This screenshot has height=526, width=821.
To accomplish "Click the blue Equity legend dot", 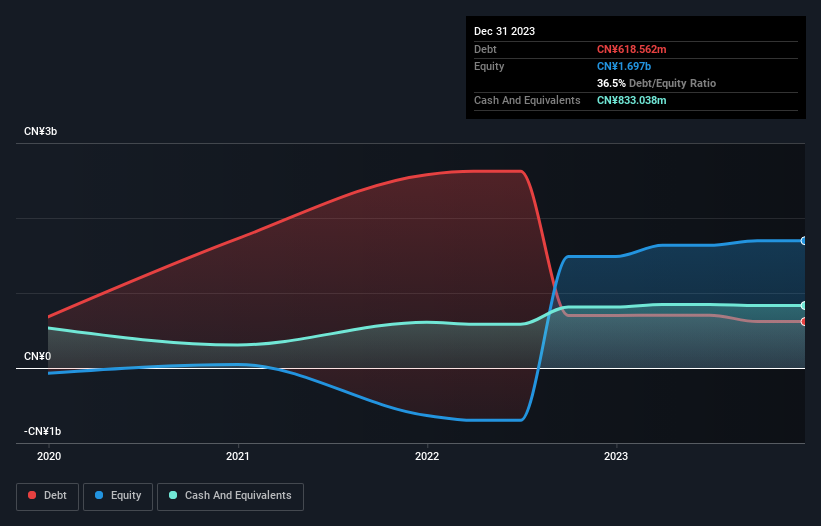I will [x=98, y=495].
